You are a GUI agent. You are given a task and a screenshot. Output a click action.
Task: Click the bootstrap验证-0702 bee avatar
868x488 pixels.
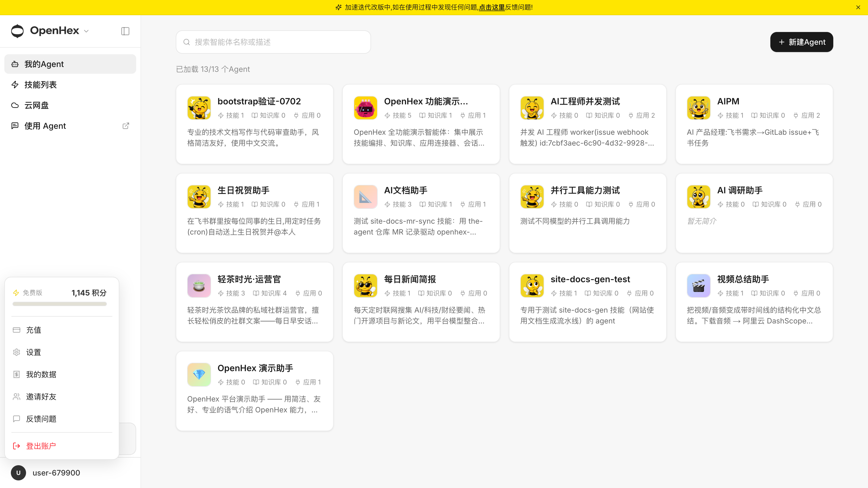[199, 108]
